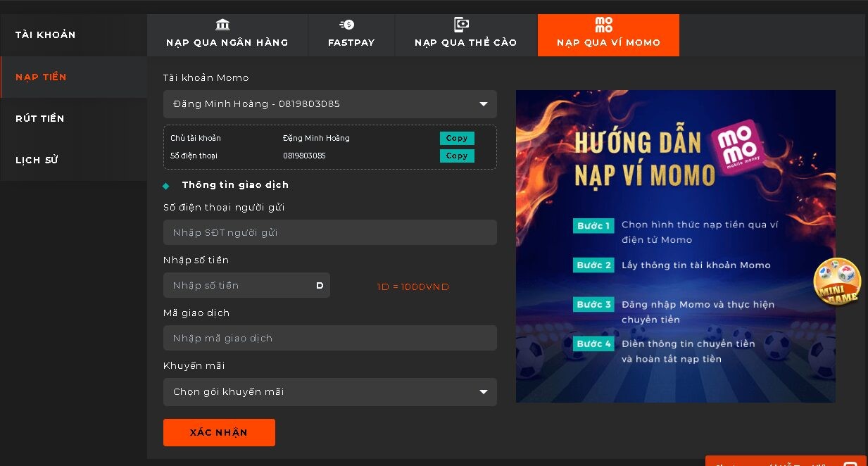Screen dimensions: 868x466
Task: Expand the Tài khoản Momo account dropdown
Action: (330, 104)
